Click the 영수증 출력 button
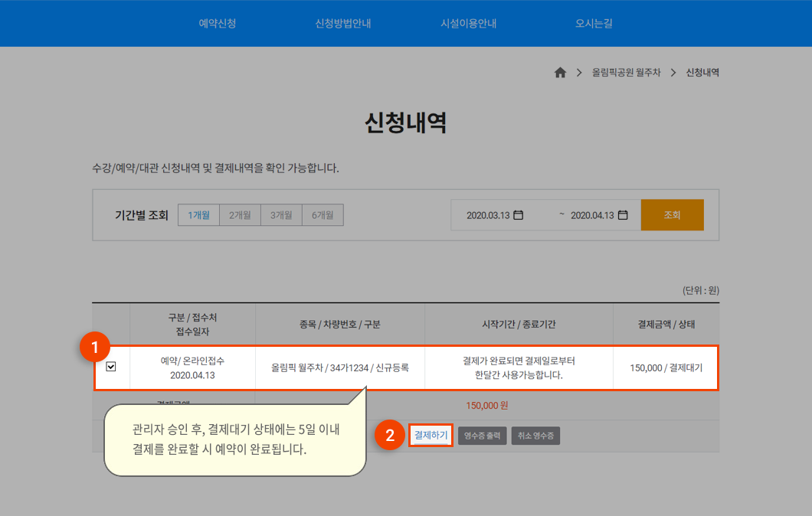Viewport: 812px width, 516px height. coord(482,436)
